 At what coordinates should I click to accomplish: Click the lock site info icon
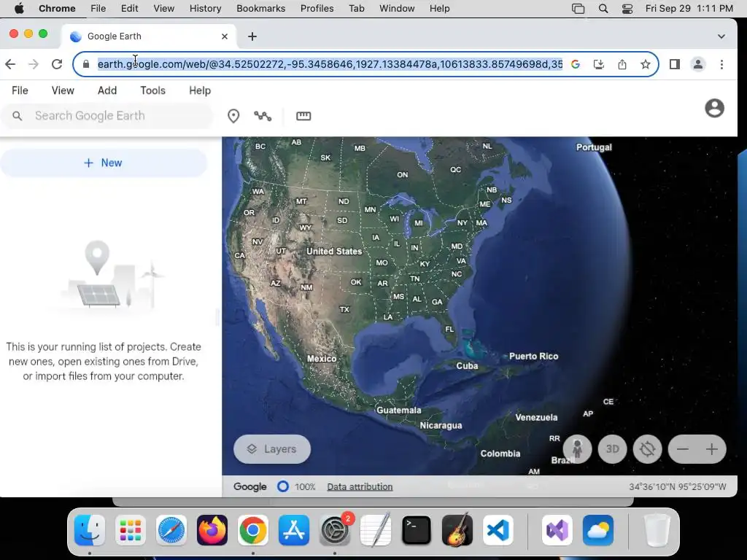86,64
